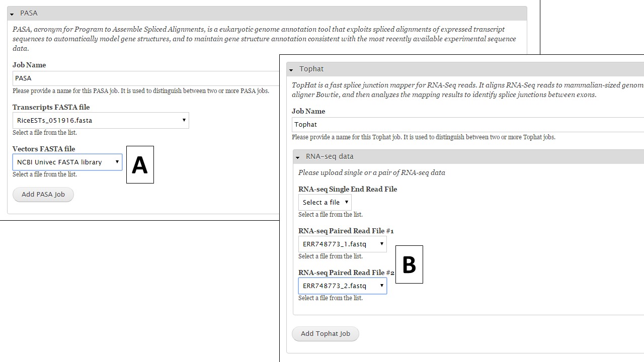Click the Tophat section header title
Screen dimensions: 644x362
(311, 69)
